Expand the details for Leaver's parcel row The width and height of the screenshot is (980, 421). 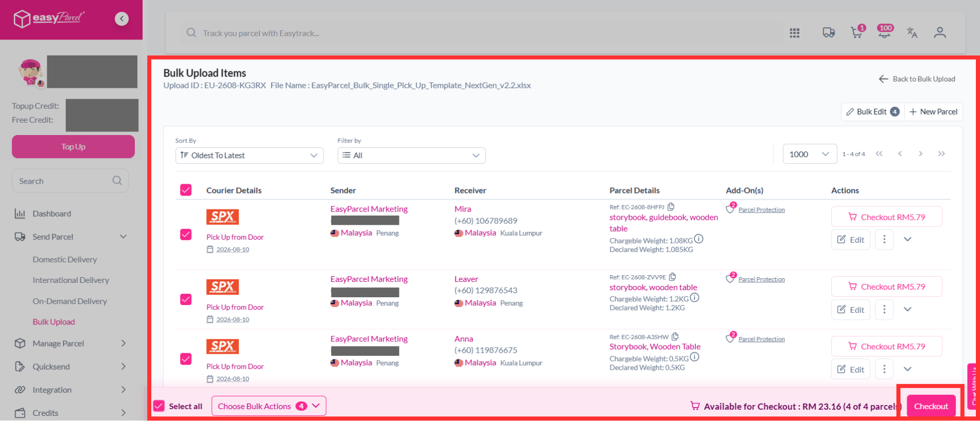[908, 310]
